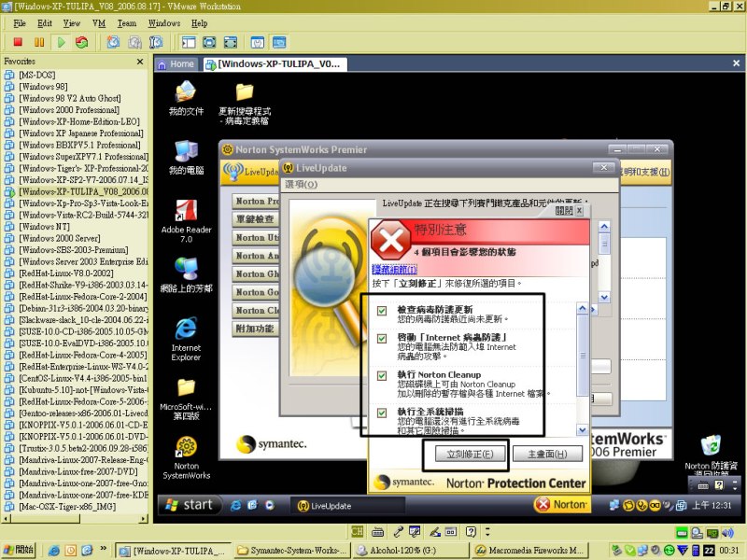The image size is (747, 560).
Task: Click Internet Explorer quick launch icon in guest
Action: click(235, 505)
